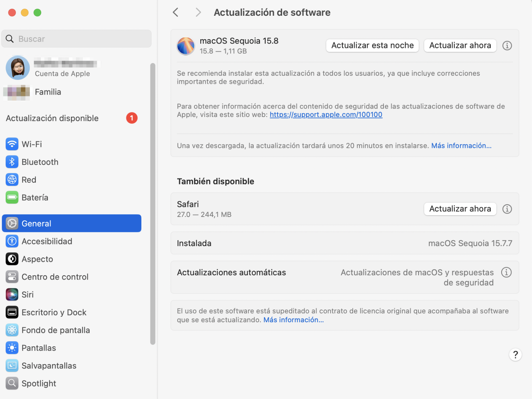Select the Aspecto icon
The width and height of the screenshot is (532, 399).
pyautogui.click(x=12, y=259)
